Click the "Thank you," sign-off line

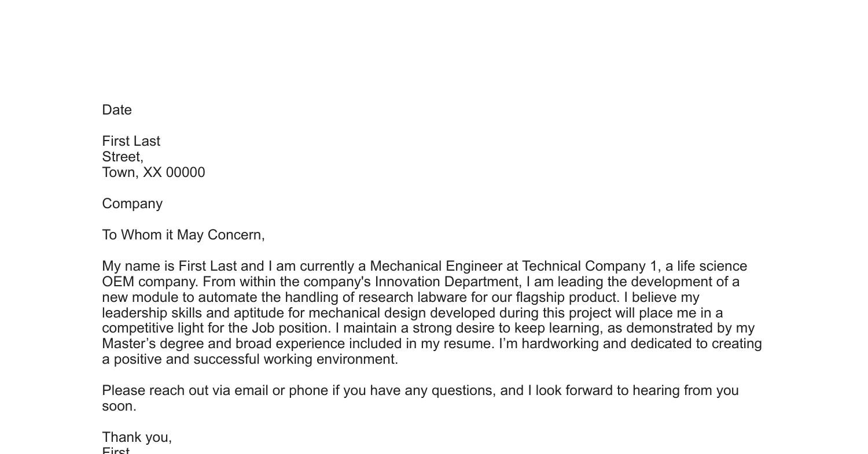coord(137,437)
